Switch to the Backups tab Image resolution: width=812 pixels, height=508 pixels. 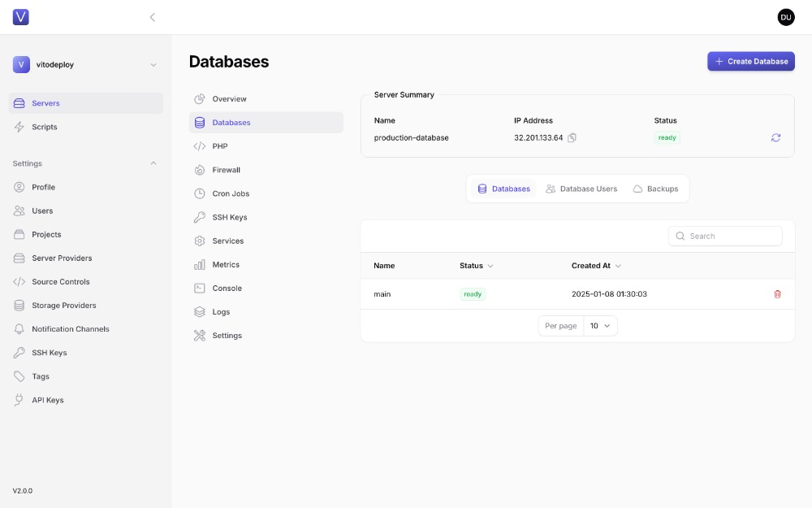pos(655,189)
